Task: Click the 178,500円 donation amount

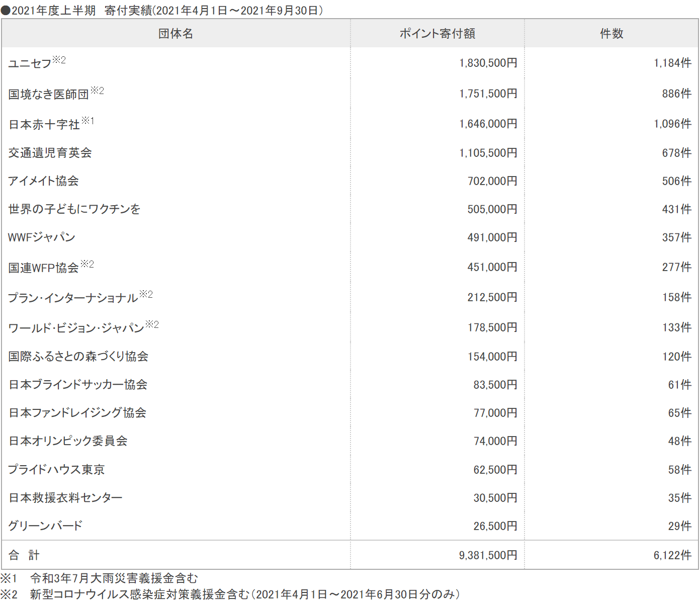Action: [x=492, y=327]
